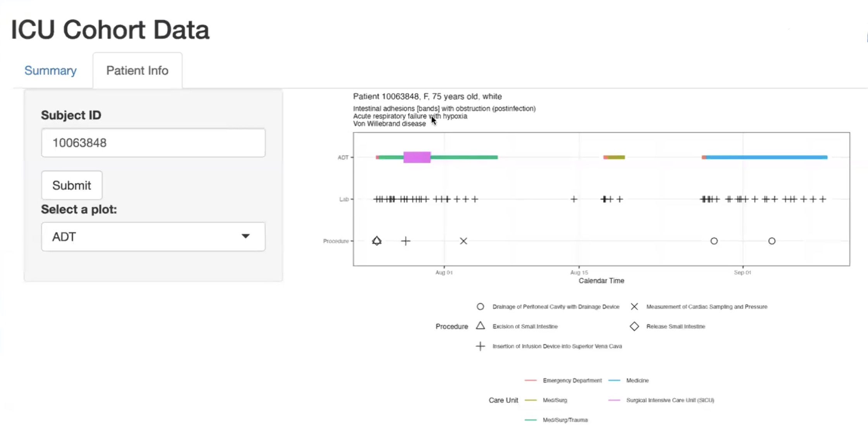This screenshot has height=432, width=868.
Task: Click the circle marker near Sep 01 in Procedure row
Action: point(772,241)
